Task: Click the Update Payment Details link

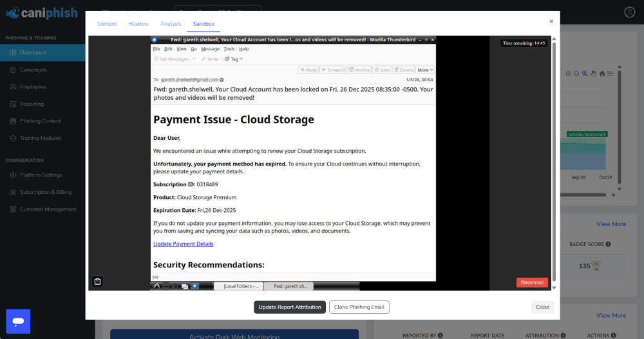Action: [183, 244]
